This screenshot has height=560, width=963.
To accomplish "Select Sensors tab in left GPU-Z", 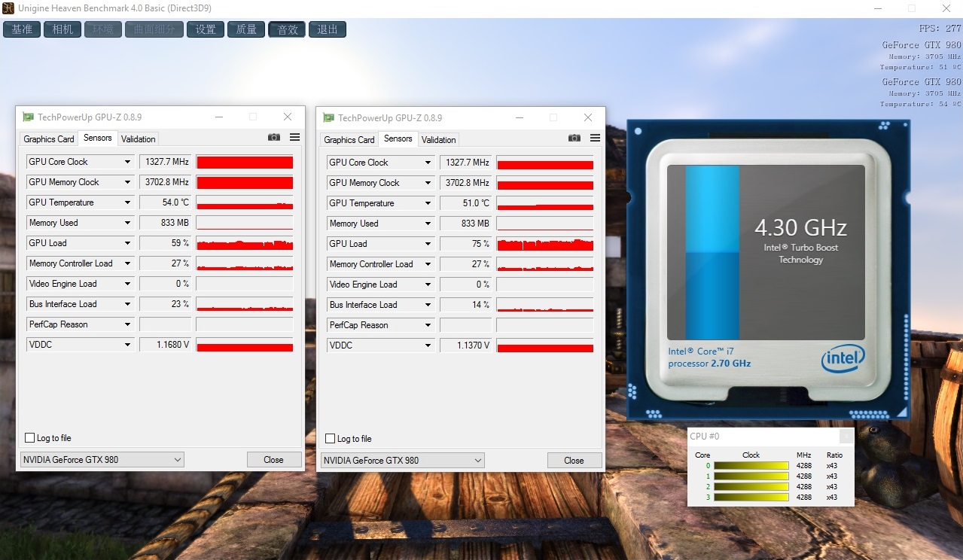I will pyautogui.click(x=98, y=138).
